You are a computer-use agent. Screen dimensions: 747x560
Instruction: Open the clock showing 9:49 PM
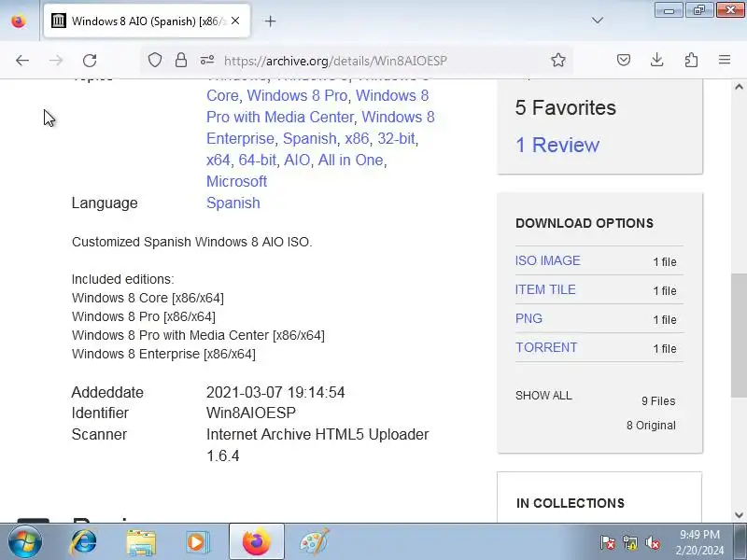pyautogui.click(x=699, y=542)
